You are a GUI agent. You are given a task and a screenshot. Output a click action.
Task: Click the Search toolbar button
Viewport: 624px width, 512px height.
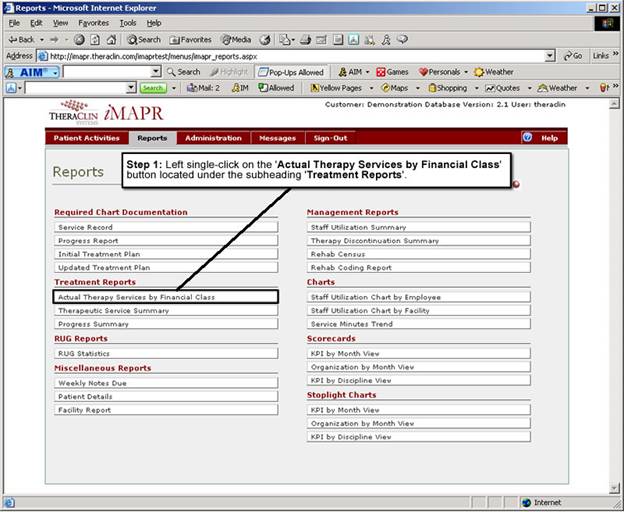[144, 39]
